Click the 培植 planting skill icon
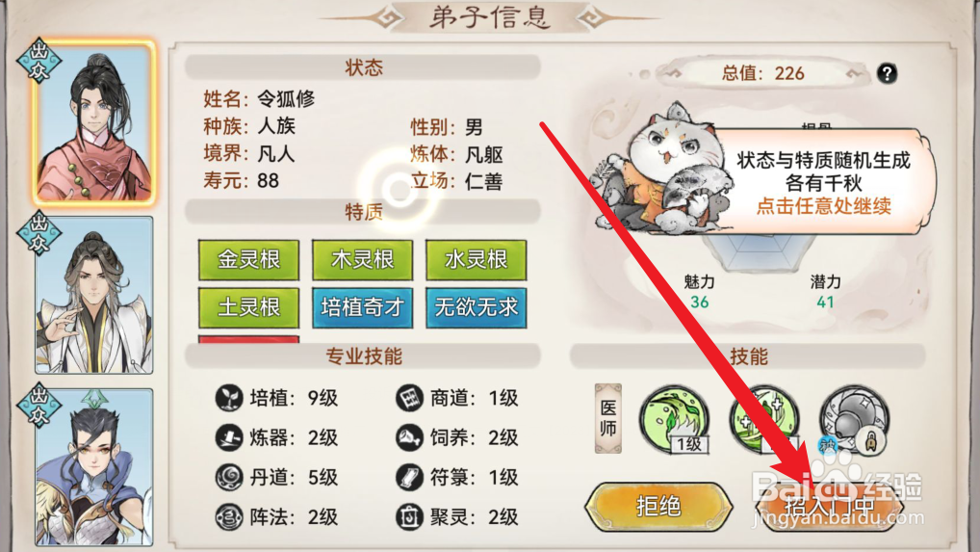This screenshot has height=552, width=980. pos(229,398)
